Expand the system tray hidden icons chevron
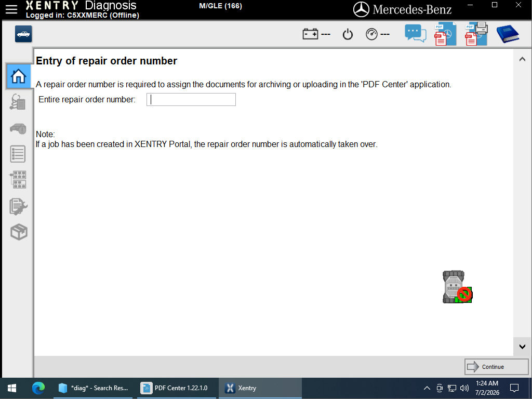Image resolution: width=532 pixels, height=399 pixels. pyautogui.click(x=427, y=388)
